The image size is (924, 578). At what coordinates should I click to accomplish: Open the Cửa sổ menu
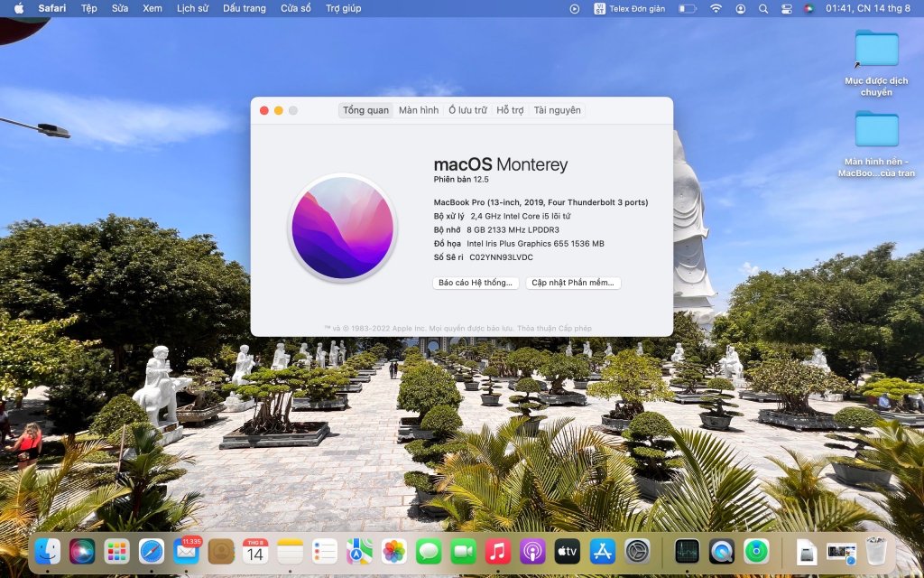[296, 8]
